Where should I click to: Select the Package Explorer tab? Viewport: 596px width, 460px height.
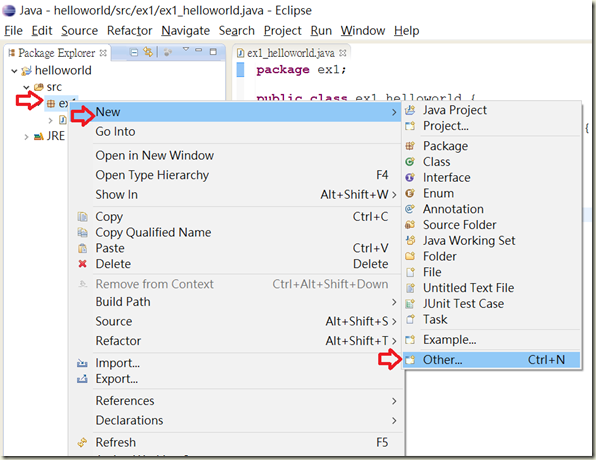tap(57, 53)
